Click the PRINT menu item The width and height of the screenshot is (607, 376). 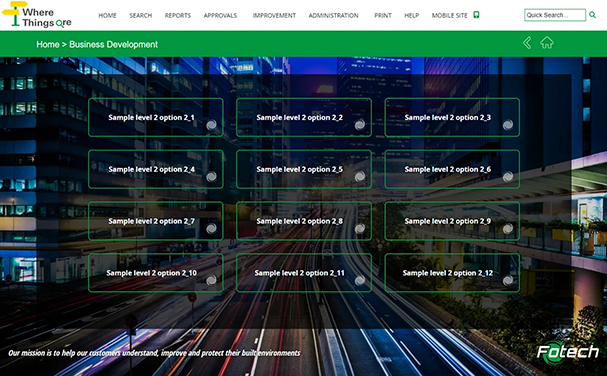click(383, 15)
